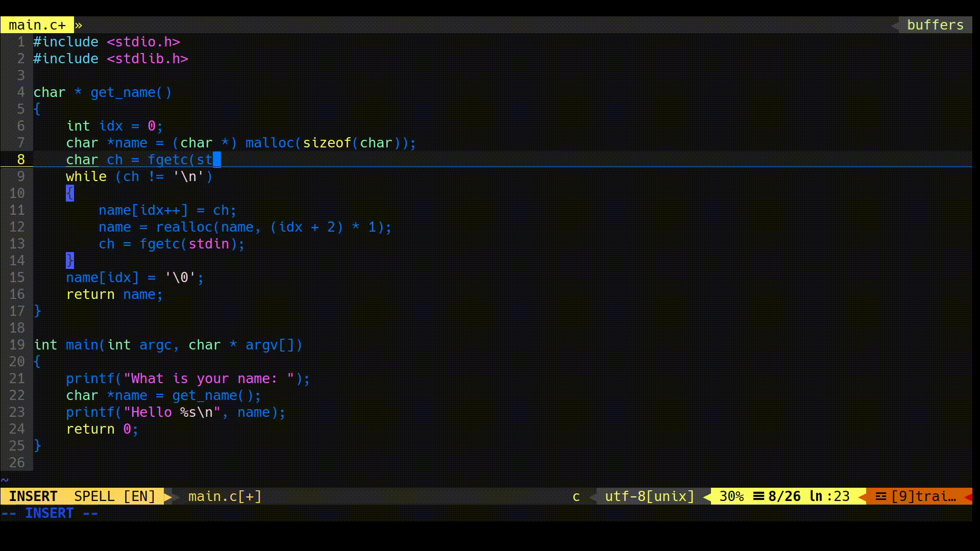Click the SPELL [EN] status segment
Image resolution: width=980 pixels, height=551 pixels.
(x=114, y=496)
